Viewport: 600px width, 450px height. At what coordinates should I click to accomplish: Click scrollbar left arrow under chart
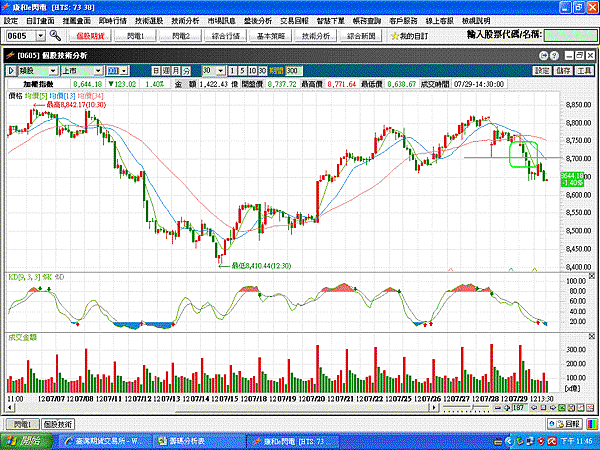click(x=10, y=408)
